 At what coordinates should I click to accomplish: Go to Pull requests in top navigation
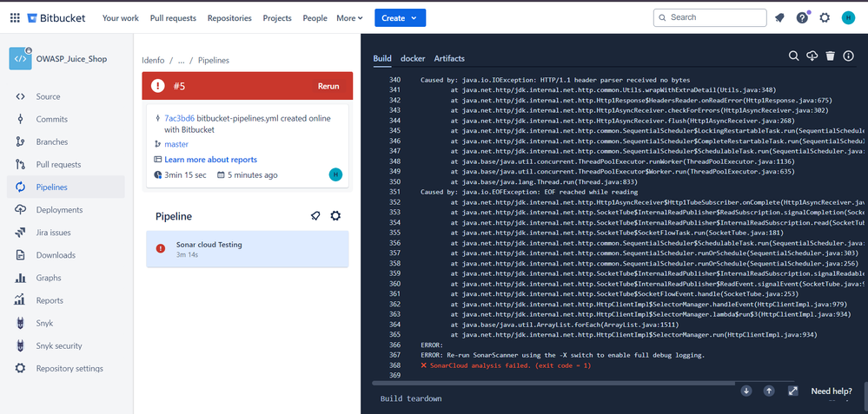[173, 18]
